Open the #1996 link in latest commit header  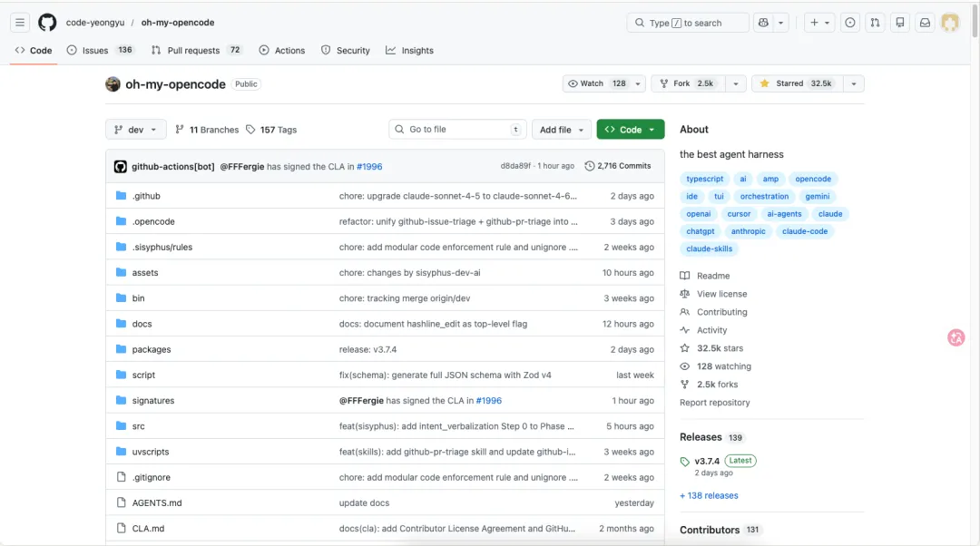(x=369, y=166)
